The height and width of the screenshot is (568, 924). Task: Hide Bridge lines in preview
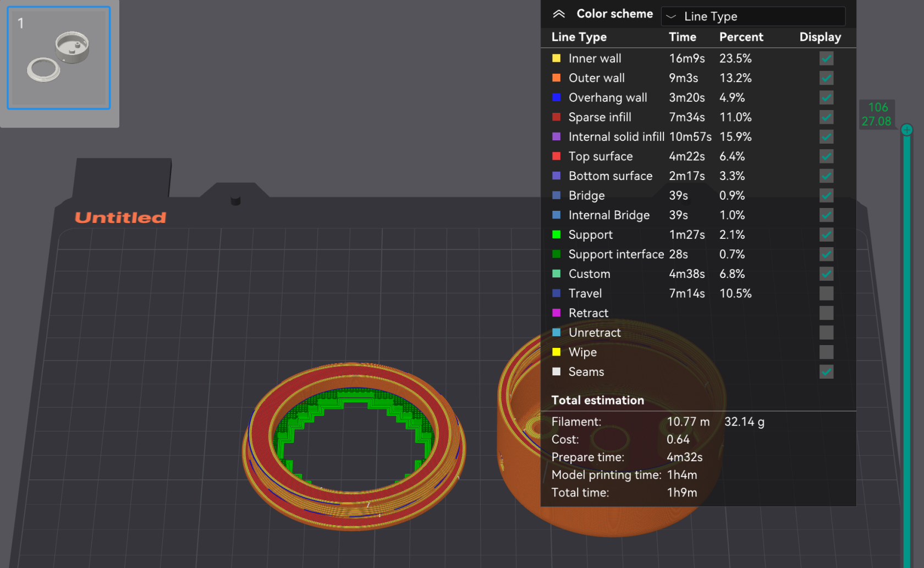click(x=826, y=195)
